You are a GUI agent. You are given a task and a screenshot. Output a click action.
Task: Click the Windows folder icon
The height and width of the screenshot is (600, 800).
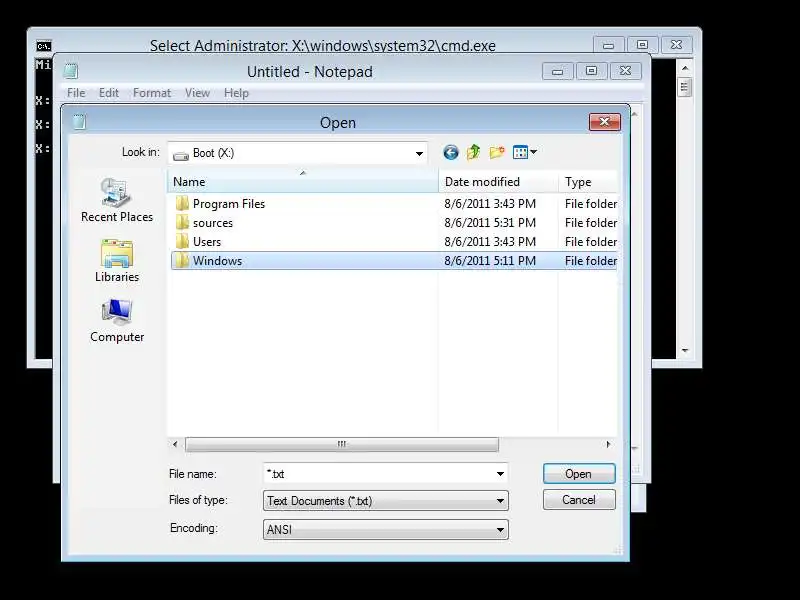coord(182,260)
